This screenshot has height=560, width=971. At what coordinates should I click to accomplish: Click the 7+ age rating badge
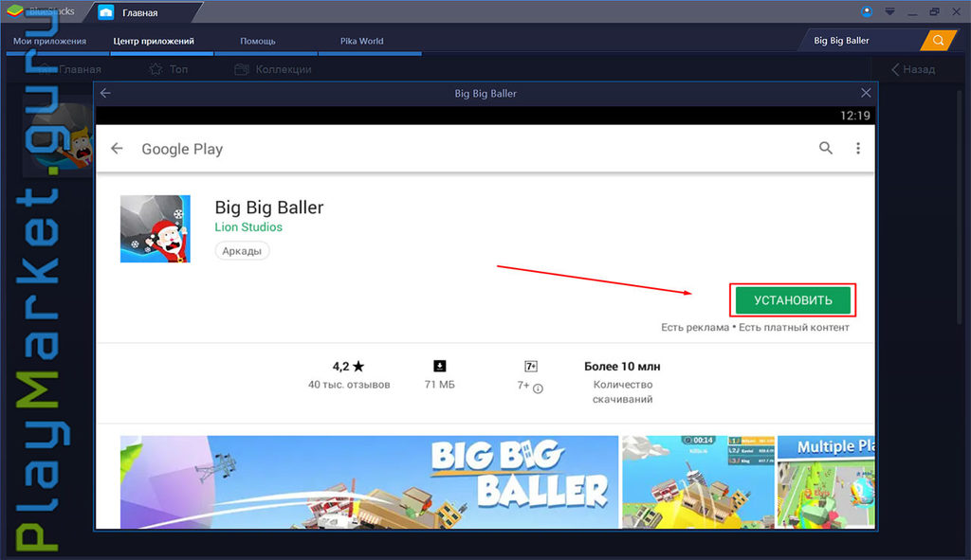click(x=531, y=367)
